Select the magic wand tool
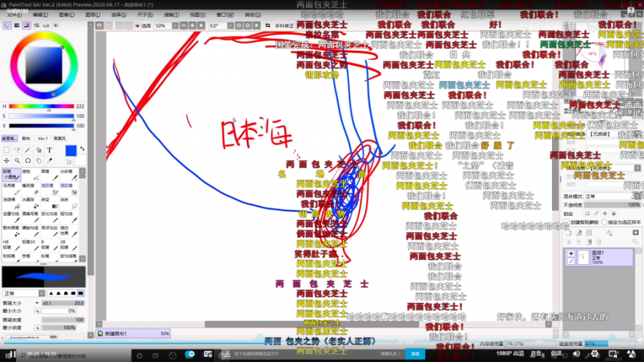The image size is (644, 362). 28,150
